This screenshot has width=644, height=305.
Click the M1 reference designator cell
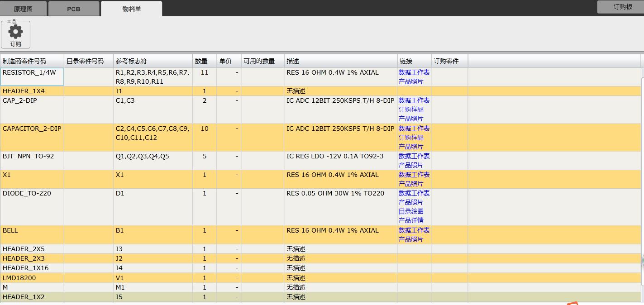153,287
